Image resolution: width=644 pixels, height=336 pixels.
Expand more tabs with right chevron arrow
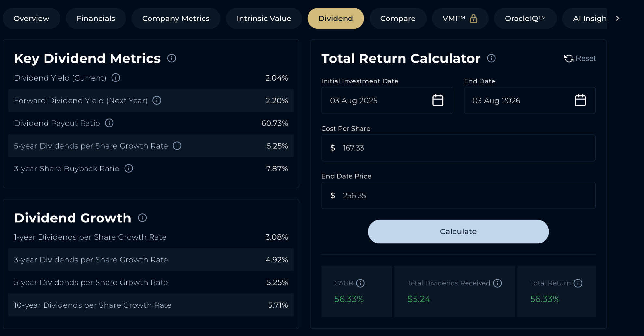click(x=618, y=19)
